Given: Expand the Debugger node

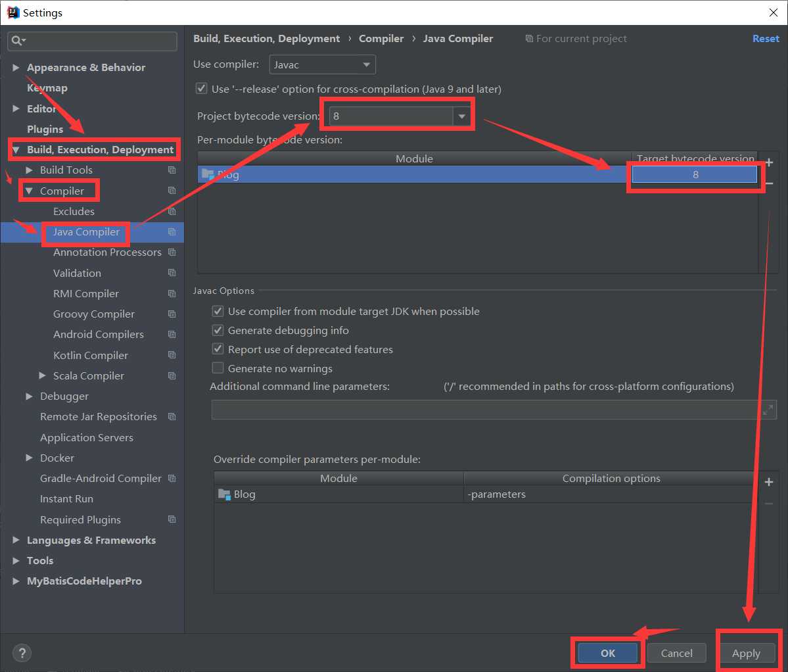Looking at the screenshot, I should (29, 396).
